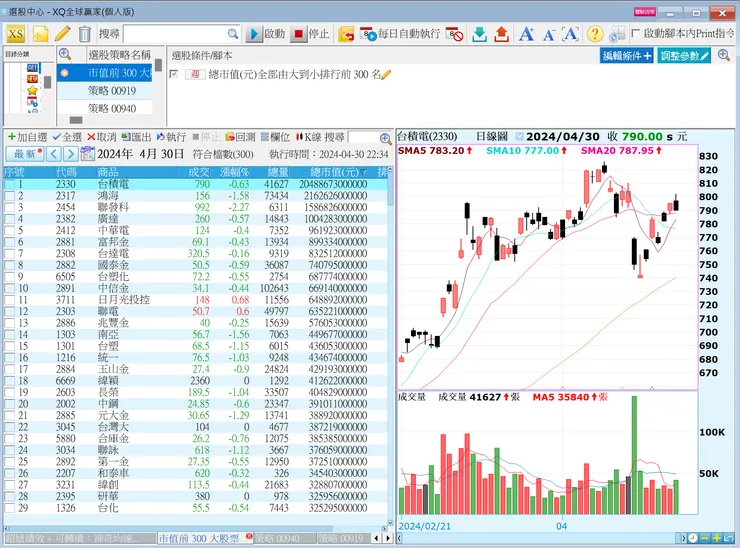
Task: Click the results table horizontal scrollbar
Action: 195,528
